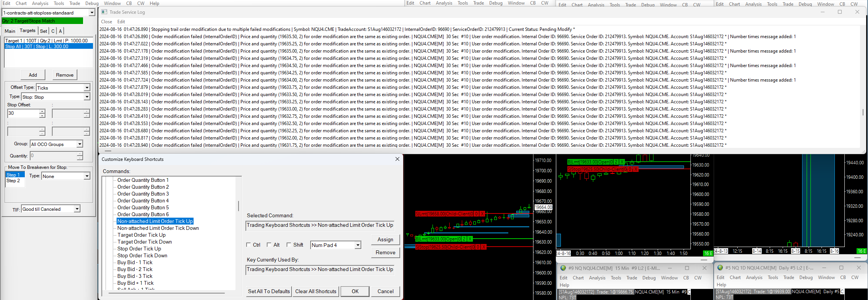The image size is (868, 300).
Task: Cancel the S|Lmt 19658.00 order via its X
Action: coord(482,214)
